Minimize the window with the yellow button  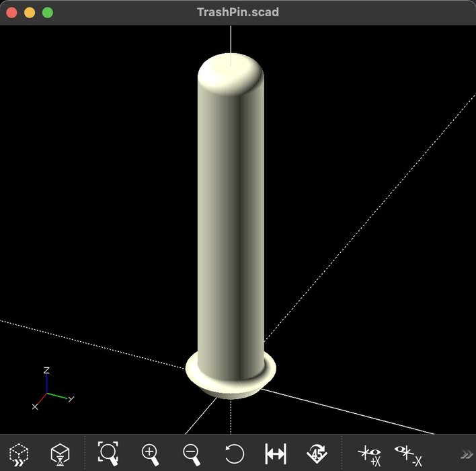coord(30,12)
